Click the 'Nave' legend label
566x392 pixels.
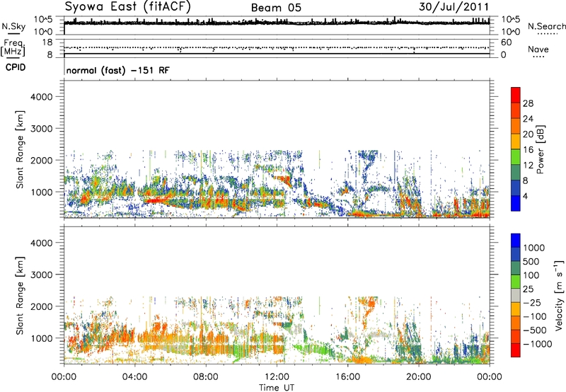[x=538, y=49]
